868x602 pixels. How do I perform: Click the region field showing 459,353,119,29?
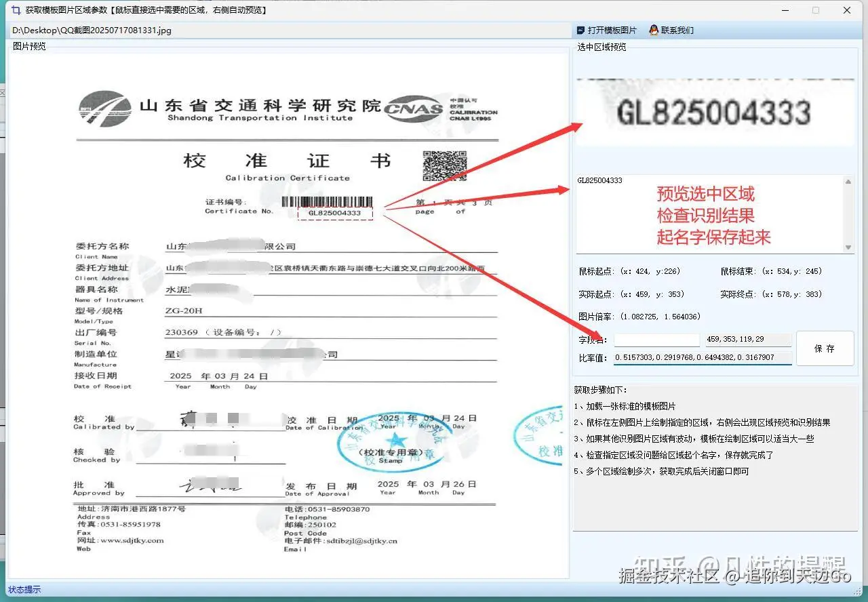click(x=748, y=340)
